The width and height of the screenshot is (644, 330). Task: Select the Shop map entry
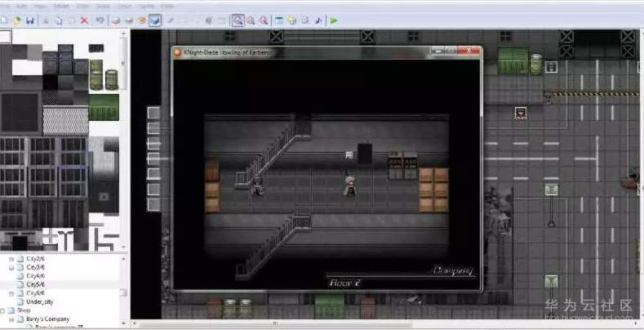click(24, 310)
